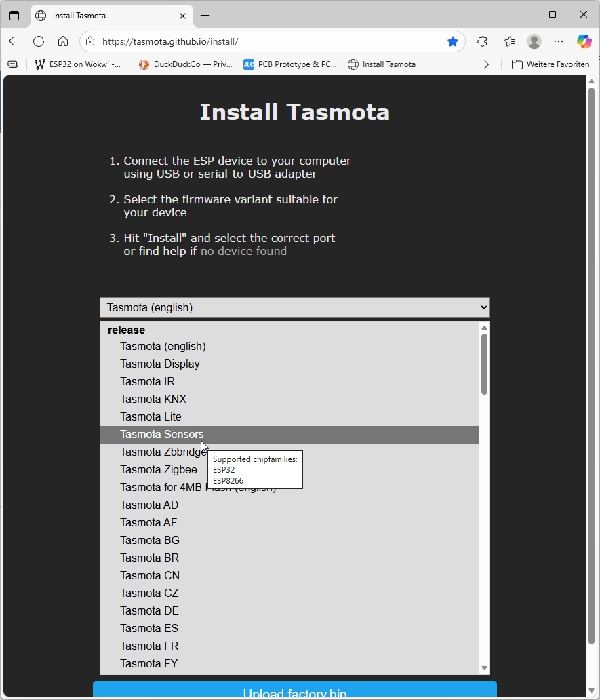
Task: Open the Weitere Favoriten folder
Action: pyautogui.click(x=551, y=64)
